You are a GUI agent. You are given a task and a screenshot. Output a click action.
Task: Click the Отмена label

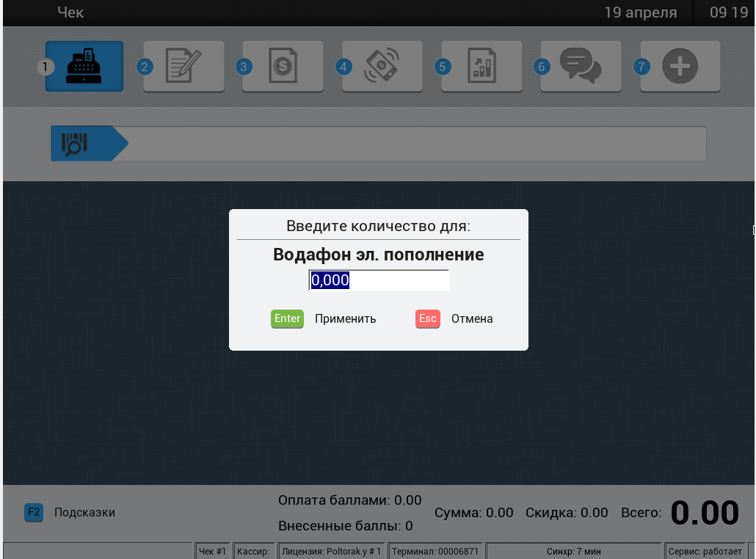click(472, 319)
